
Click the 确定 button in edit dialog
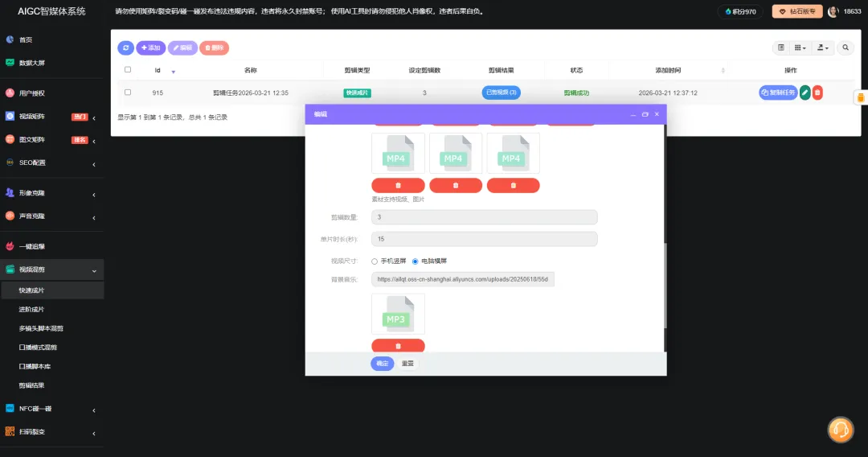pyautogui.click(x=383, y=364)
